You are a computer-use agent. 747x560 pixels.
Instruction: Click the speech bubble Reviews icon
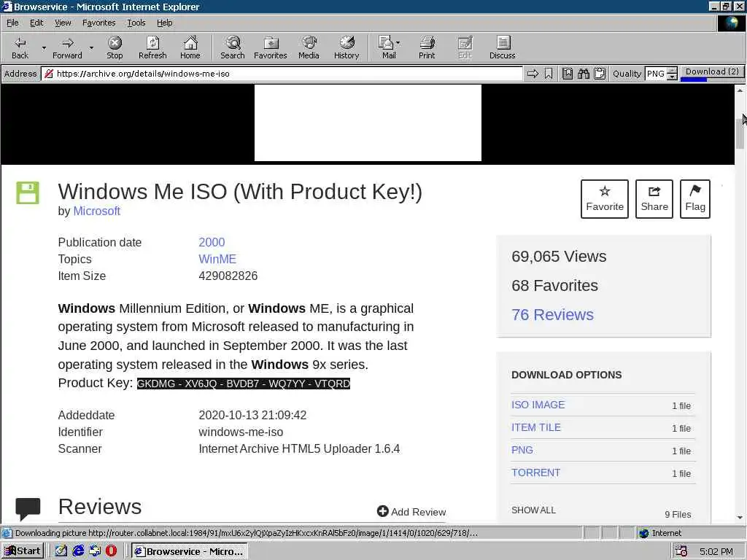[28, 508]
